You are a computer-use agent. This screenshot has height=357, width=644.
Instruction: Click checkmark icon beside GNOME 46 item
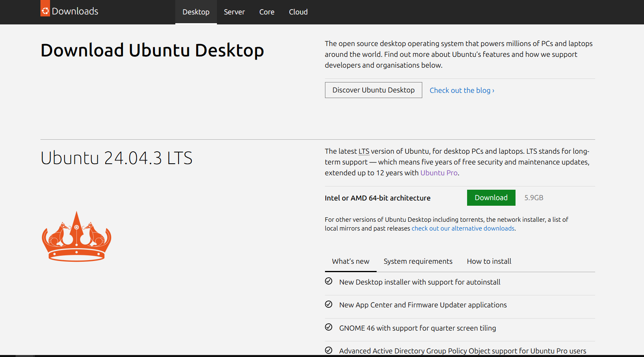point(329,327)
